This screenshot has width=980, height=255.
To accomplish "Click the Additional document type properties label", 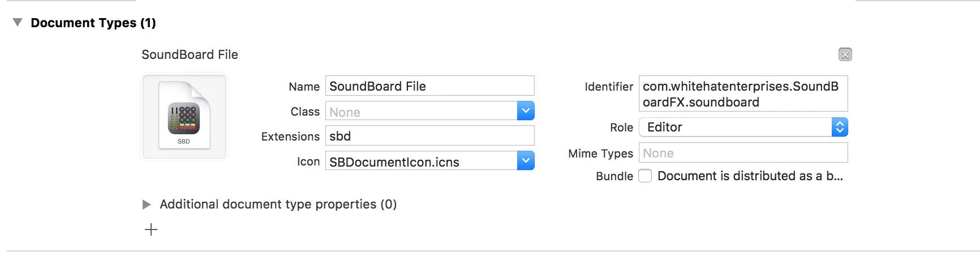I will 278,204.
